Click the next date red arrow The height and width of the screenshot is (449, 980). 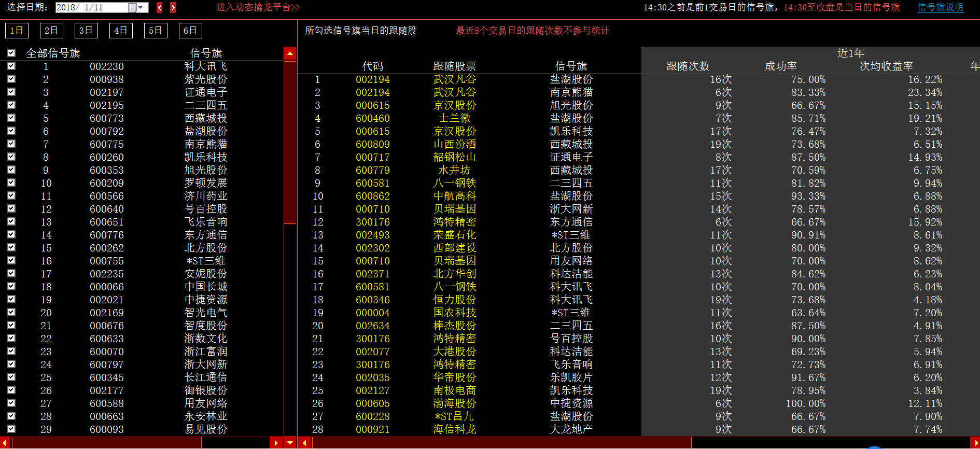(173, 8)
